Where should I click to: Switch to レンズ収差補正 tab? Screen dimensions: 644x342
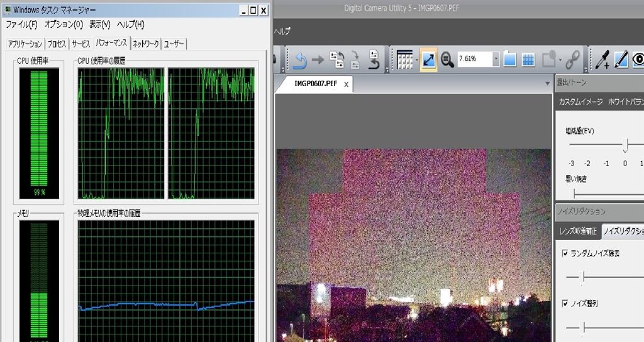pos(578,231)
